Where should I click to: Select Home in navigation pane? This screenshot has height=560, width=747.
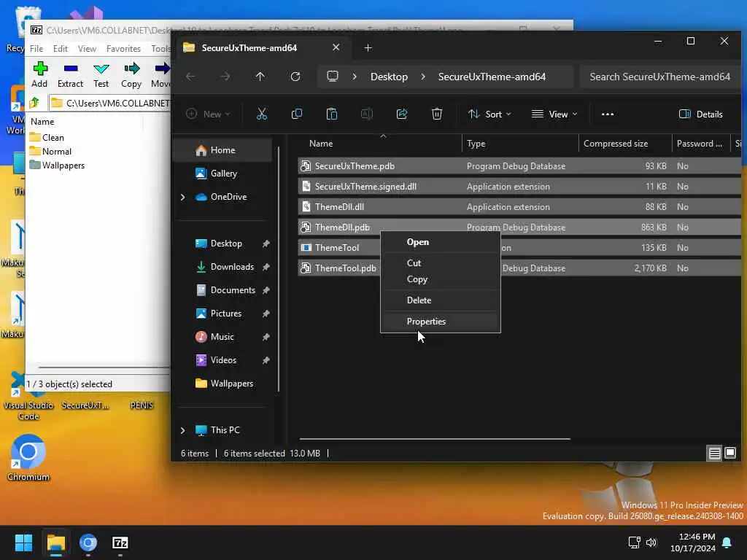223,150
